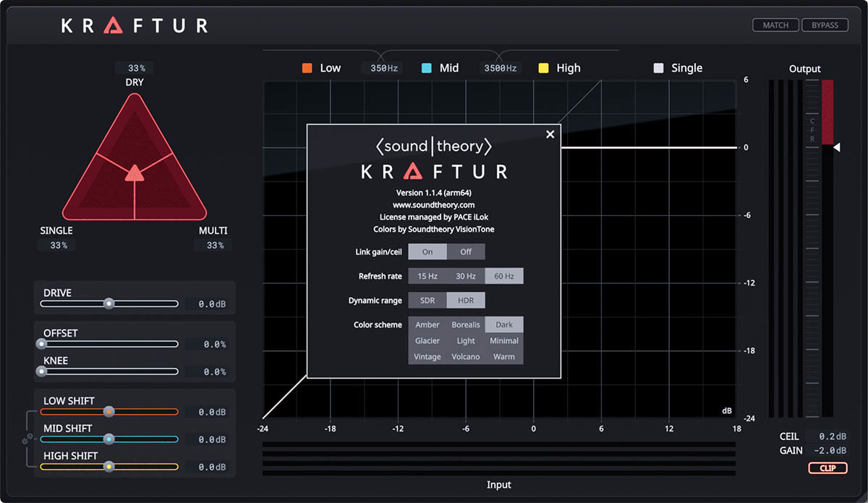Pick the Glacier color scheme
The height and width of the screenshot is (503, 868).
427,341
